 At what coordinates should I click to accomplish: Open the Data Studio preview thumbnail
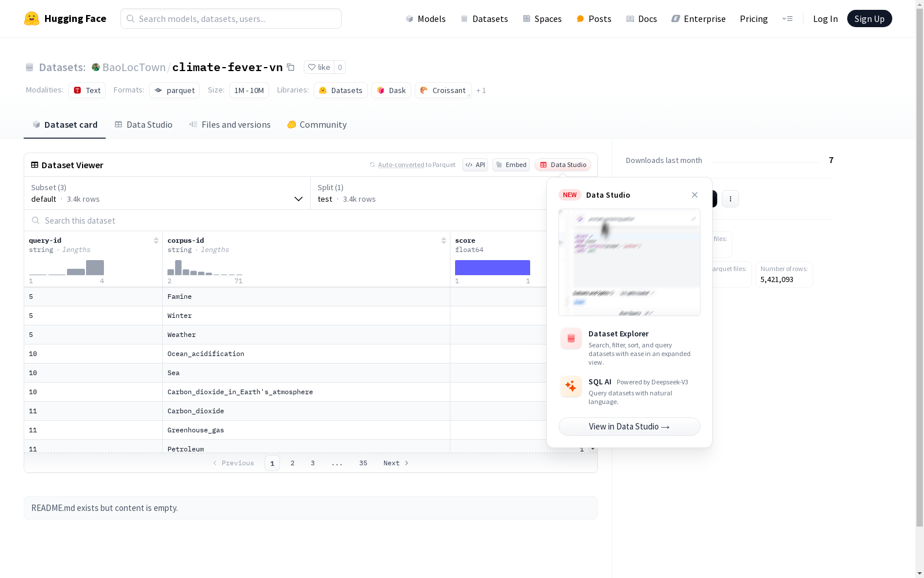(x=629, y=262)
